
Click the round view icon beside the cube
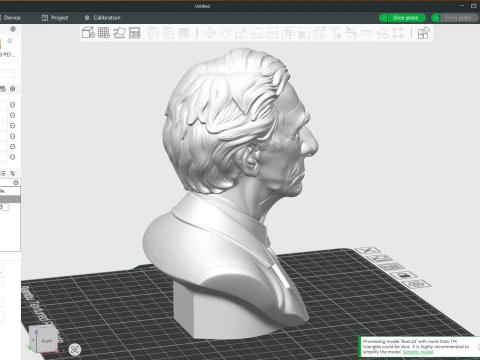[75, 349]
